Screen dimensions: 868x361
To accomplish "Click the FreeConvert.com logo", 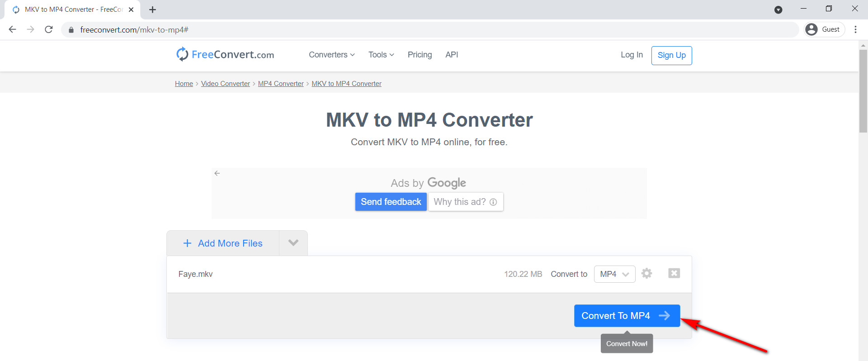I will click(225, 54).
